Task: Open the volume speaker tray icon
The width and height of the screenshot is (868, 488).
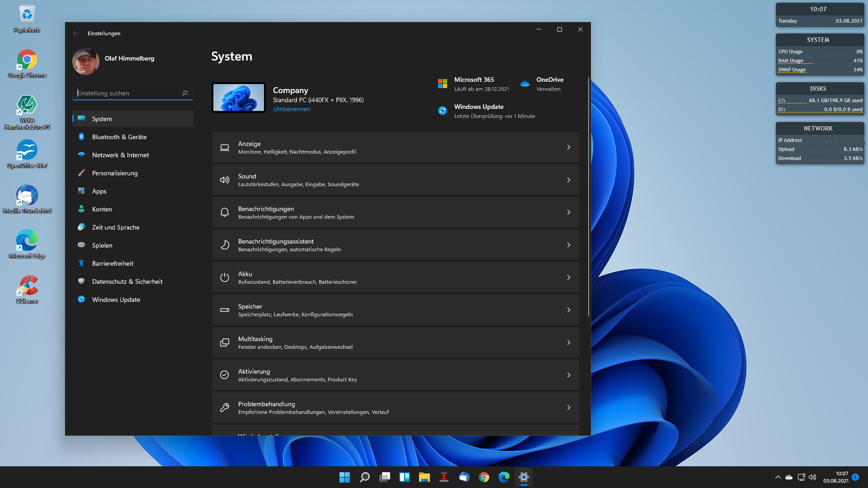Action: 812,477
